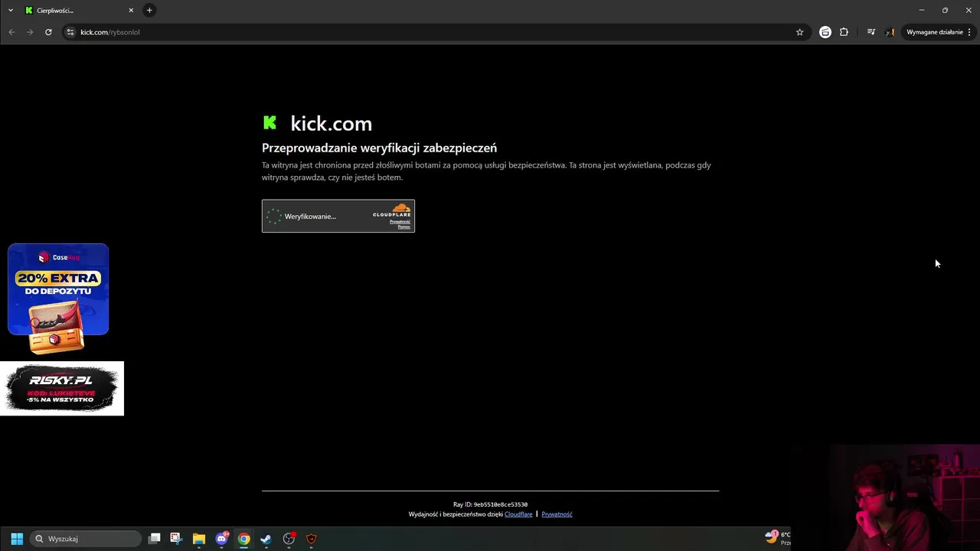Open the tab search dropdown arrow

[11, 10]
